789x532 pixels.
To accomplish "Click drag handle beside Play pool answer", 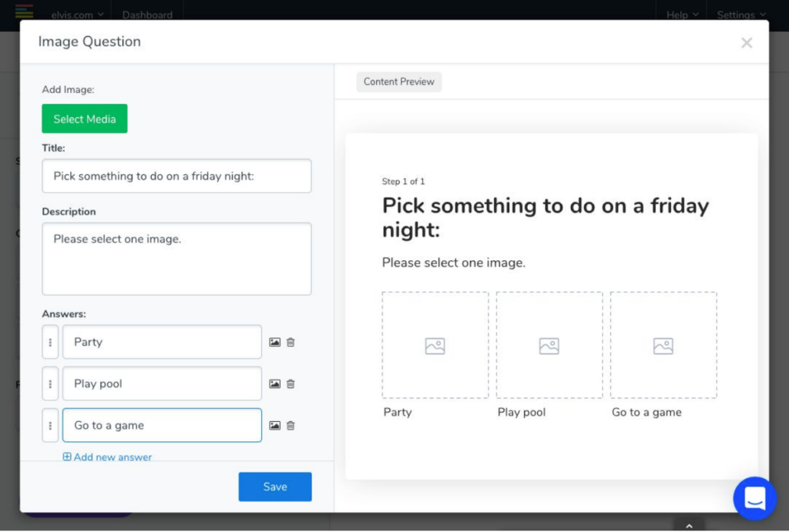I will [50, 384].
